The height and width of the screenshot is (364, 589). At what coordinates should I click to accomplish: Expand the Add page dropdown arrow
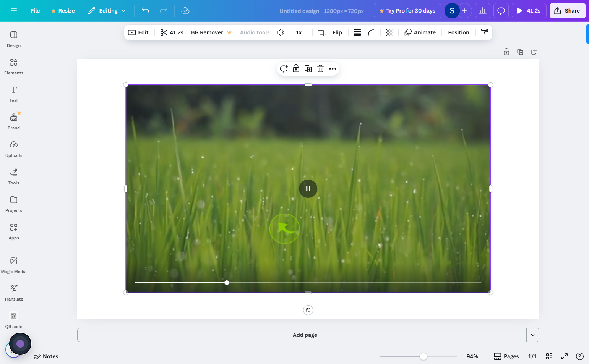(533, 335)
